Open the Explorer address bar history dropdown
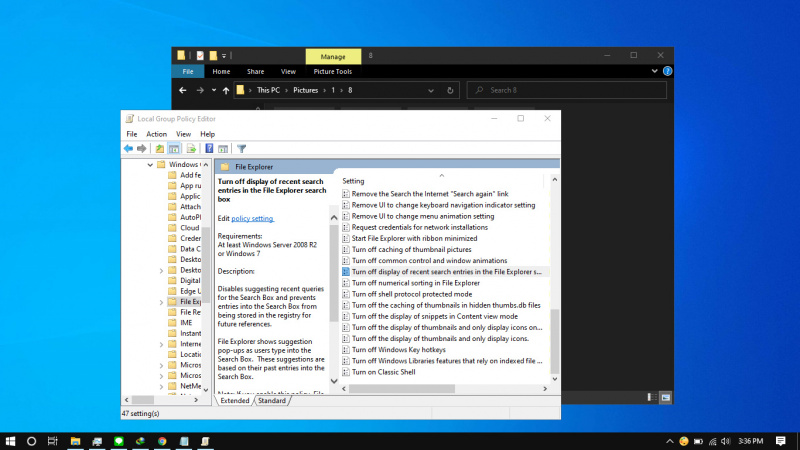This screenshot has height=450, width=800. pos(431,90)
